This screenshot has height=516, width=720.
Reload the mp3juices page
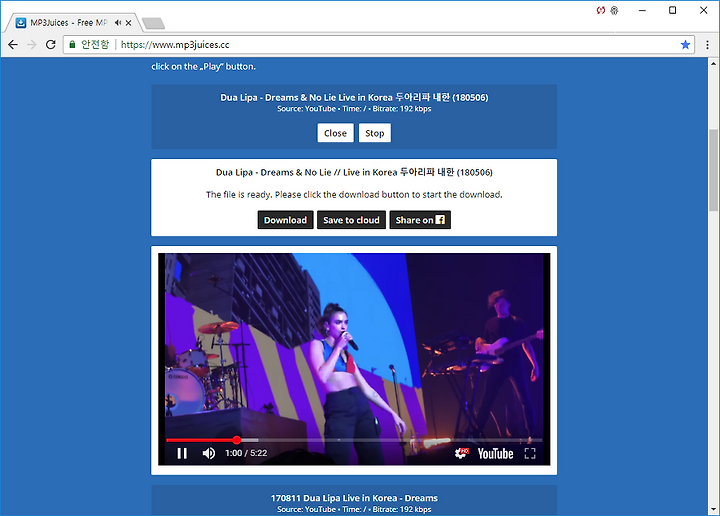[x=51, y=45]
